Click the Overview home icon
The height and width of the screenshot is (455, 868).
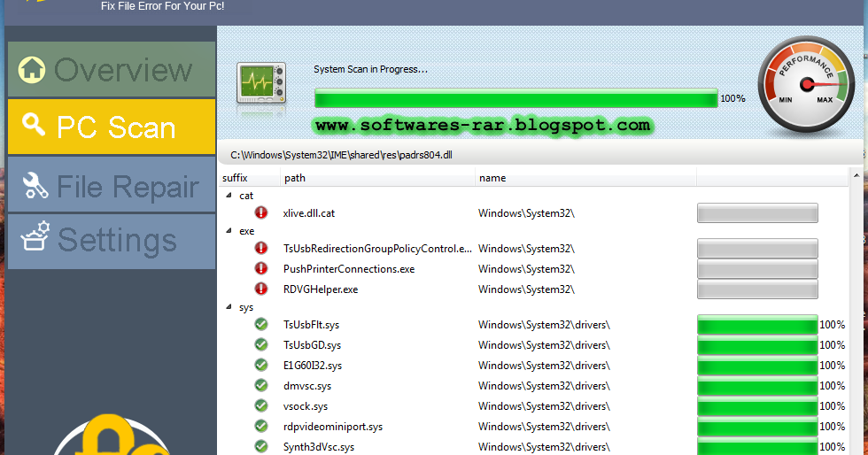click(x=32, y=70)
